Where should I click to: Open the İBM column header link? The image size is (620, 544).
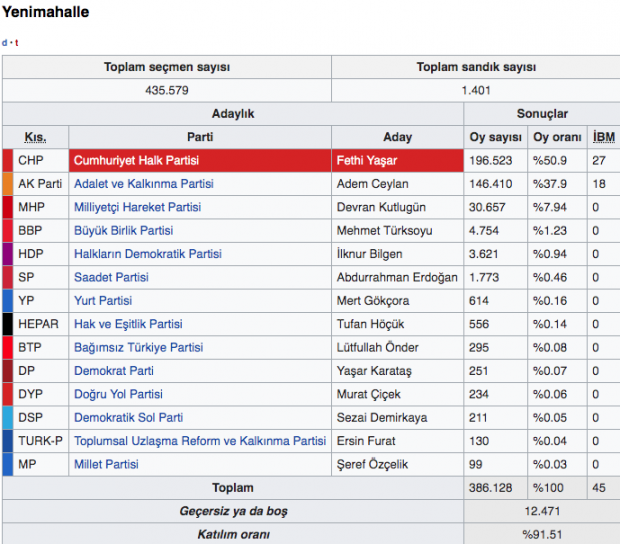(603, 137)
